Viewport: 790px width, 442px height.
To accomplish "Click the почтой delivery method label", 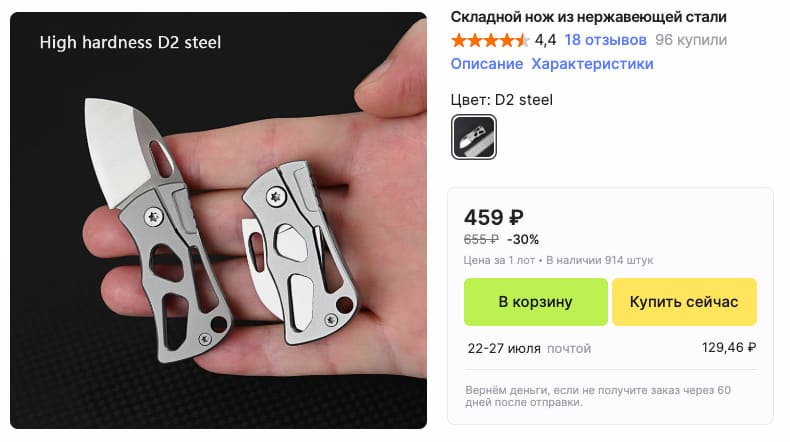I will point(569,348).
